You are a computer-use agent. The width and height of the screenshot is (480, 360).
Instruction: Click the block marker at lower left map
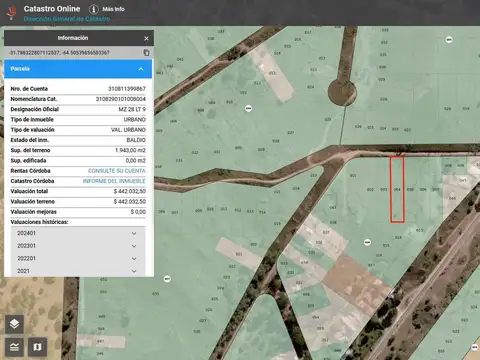click(x=167, y=278)
